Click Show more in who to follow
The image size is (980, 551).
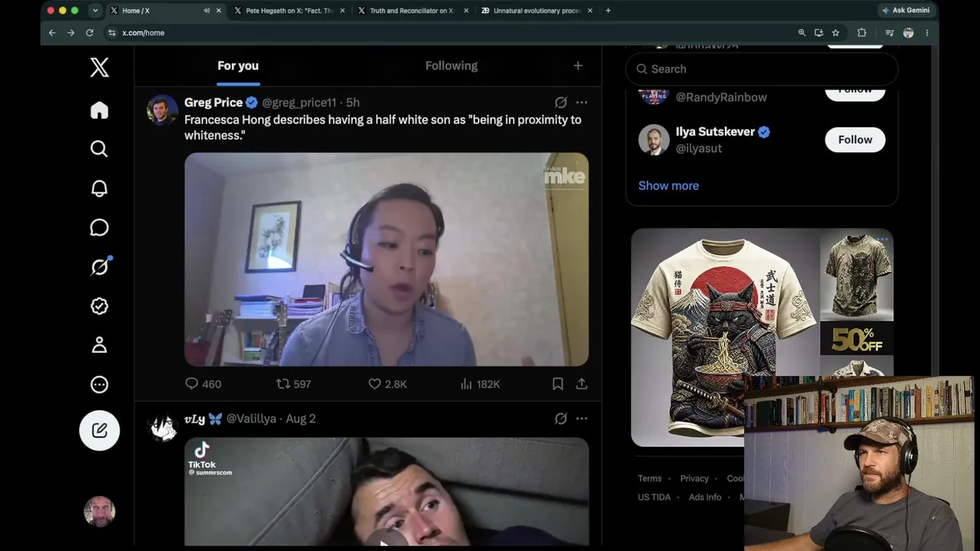668,185
